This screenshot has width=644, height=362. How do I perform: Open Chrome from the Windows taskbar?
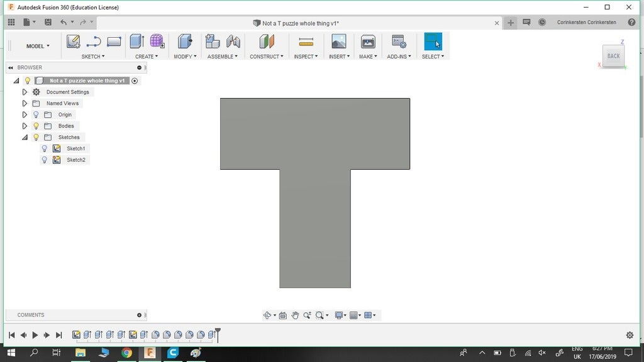coord(126,353)
